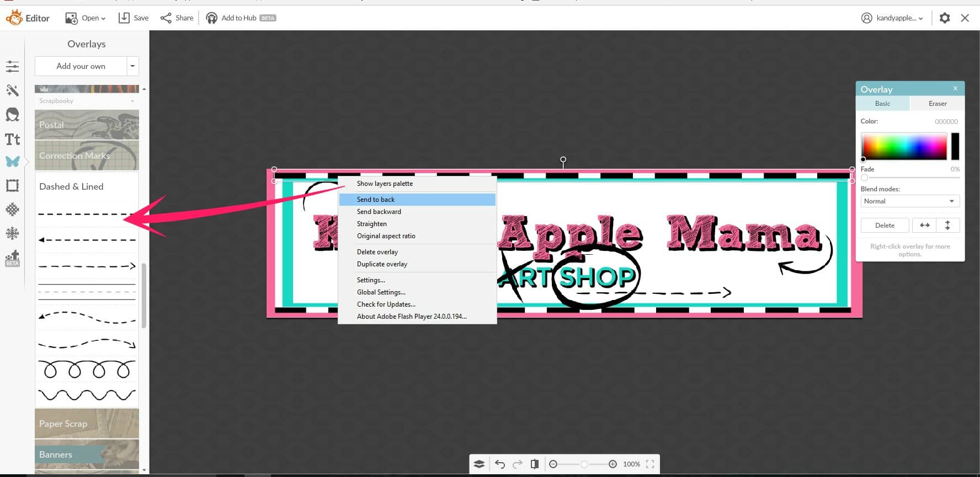Open the Banners overlay category
The image size is (980, 477).
click(x=87, y=454)
